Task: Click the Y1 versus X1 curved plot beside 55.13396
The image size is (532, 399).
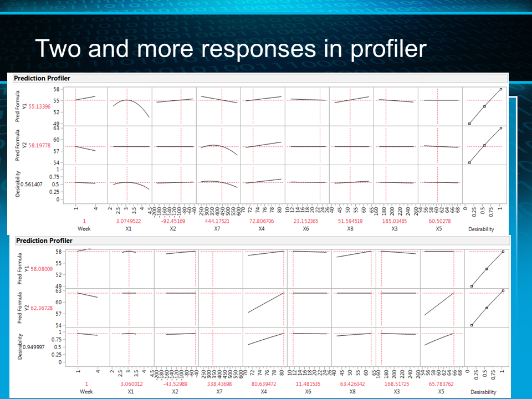Action: point(130,106)
